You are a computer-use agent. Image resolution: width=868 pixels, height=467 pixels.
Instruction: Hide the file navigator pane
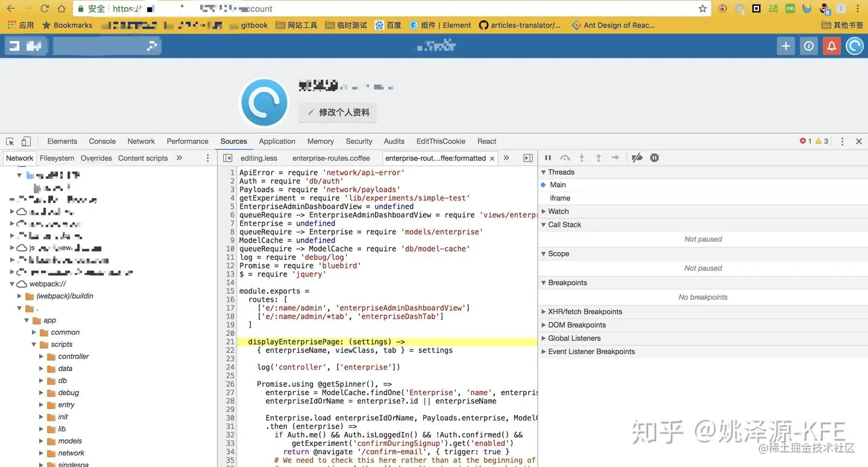[x=227, y=158]
